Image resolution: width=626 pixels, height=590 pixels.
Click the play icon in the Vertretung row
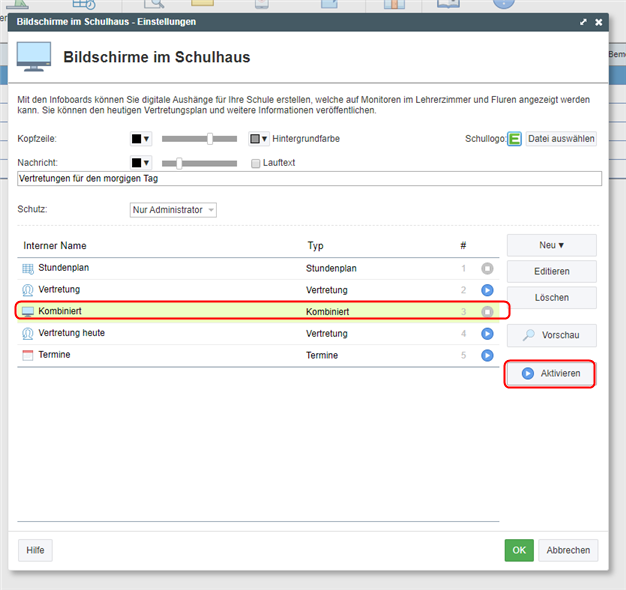coord(487,290)
